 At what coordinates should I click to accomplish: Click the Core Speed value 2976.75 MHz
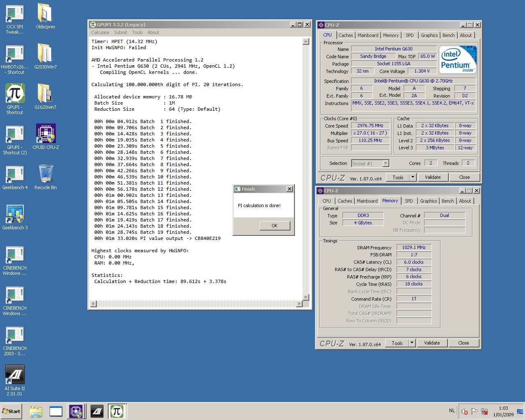pyautogui.click(x=370, y=126)
